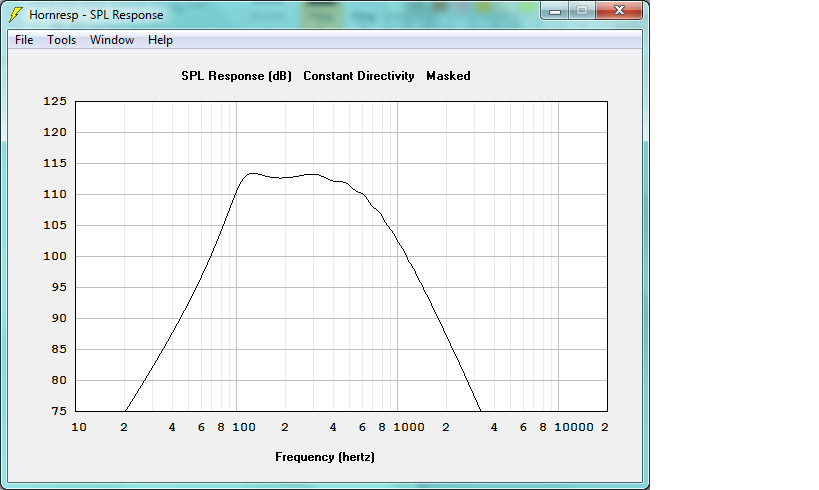Click the SPL curve peak near 115 dB

pos(252,173)
